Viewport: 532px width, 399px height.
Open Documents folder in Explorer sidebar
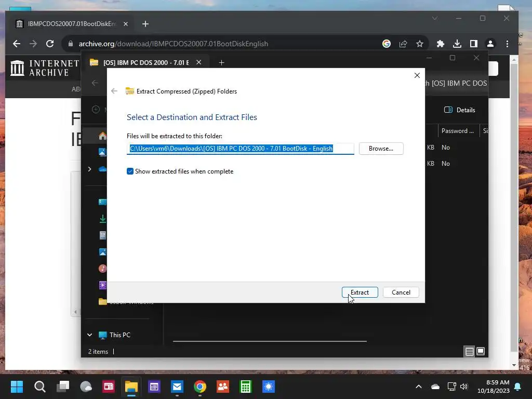pyautogui.click(x=102, y=235)
